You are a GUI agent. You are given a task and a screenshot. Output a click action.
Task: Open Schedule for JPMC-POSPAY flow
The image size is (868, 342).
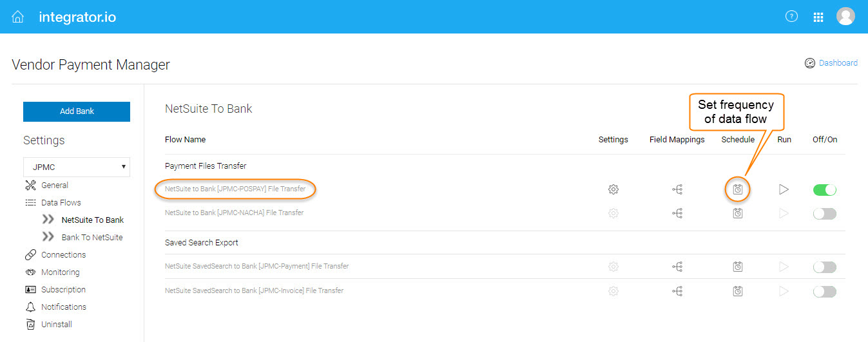(738, 189)
